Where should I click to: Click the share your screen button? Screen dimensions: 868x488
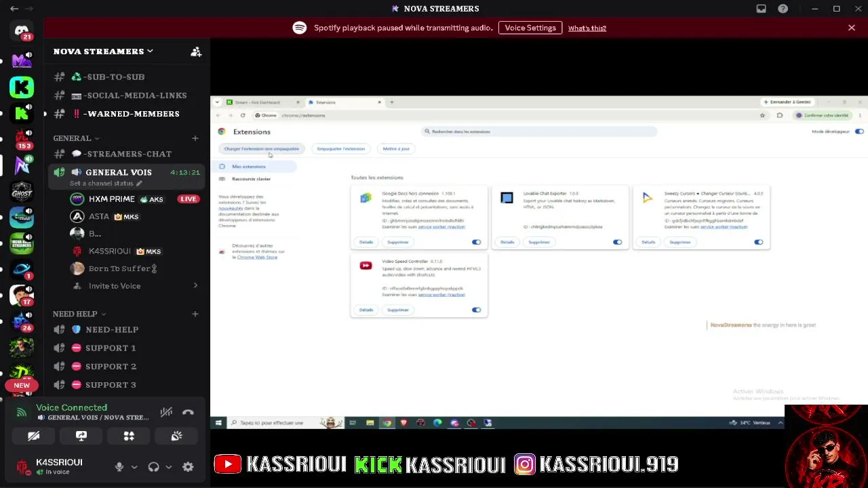[x=81, y=436]
